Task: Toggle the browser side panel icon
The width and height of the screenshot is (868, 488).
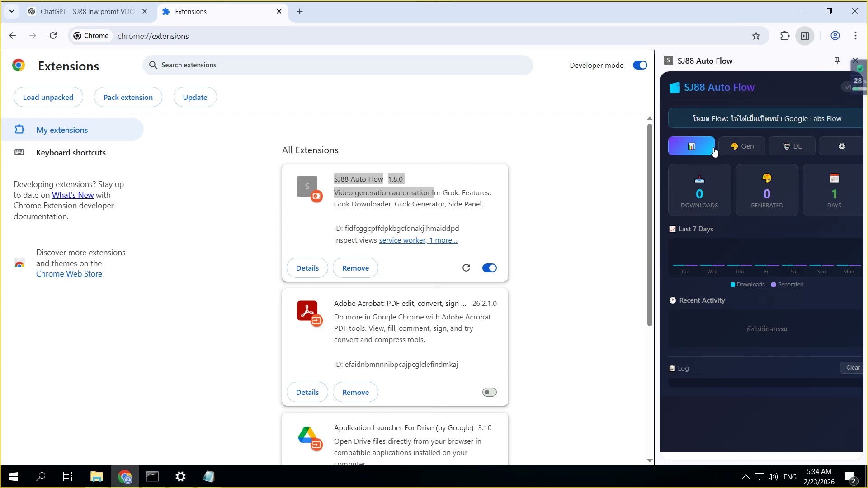Action: 805,36
